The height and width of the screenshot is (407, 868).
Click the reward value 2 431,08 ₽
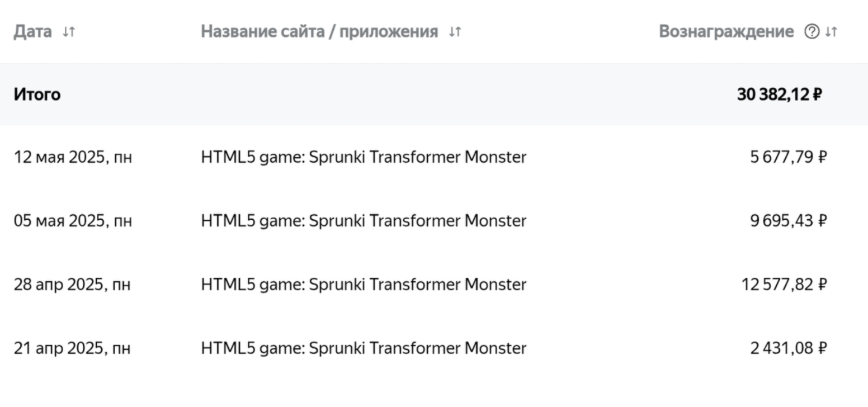tap(788, 348)
